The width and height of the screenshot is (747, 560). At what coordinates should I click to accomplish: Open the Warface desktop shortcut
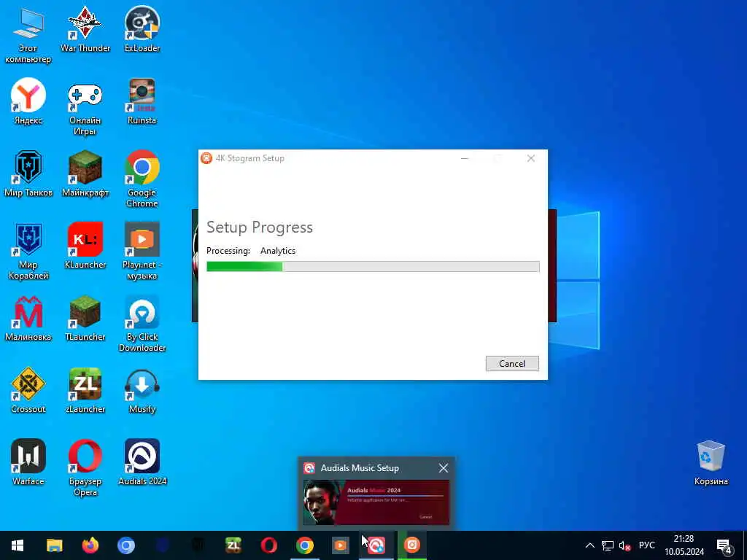pos(28,463)
